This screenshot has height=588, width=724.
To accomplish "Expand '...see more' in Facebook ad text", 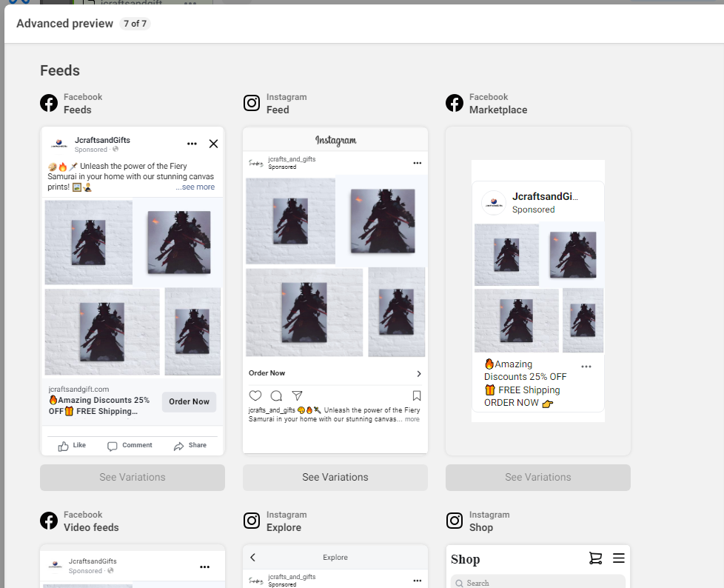I will (x=195, y=187).
